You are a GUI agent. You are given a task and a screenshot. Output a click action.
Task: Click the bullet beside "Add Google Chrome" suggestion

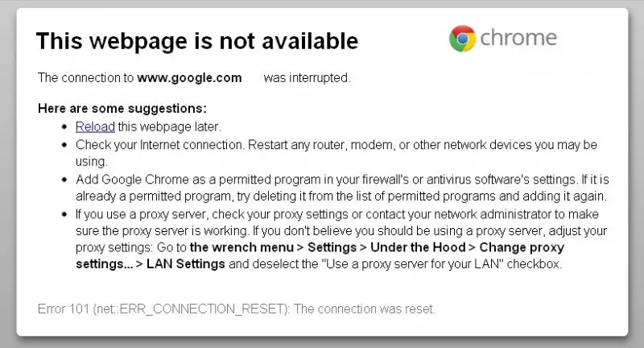(65, 180)
